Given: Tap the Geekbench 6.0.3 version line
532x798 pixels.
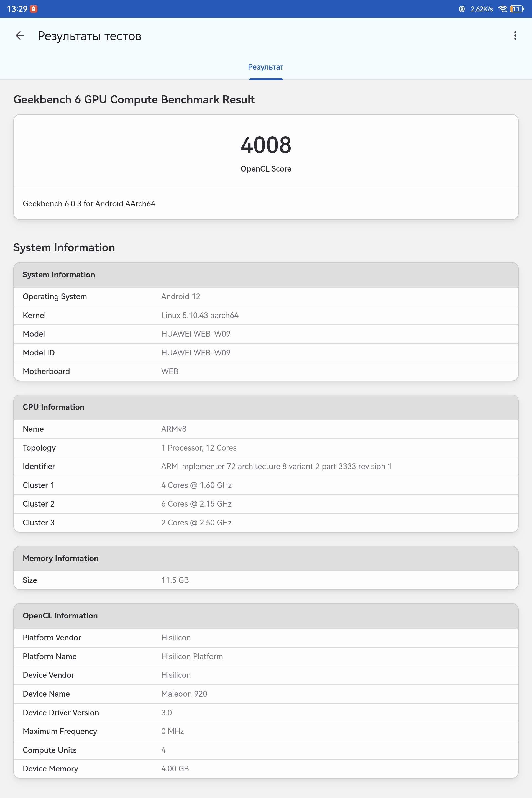Looking at the screenshot, I should click(89, 204).
